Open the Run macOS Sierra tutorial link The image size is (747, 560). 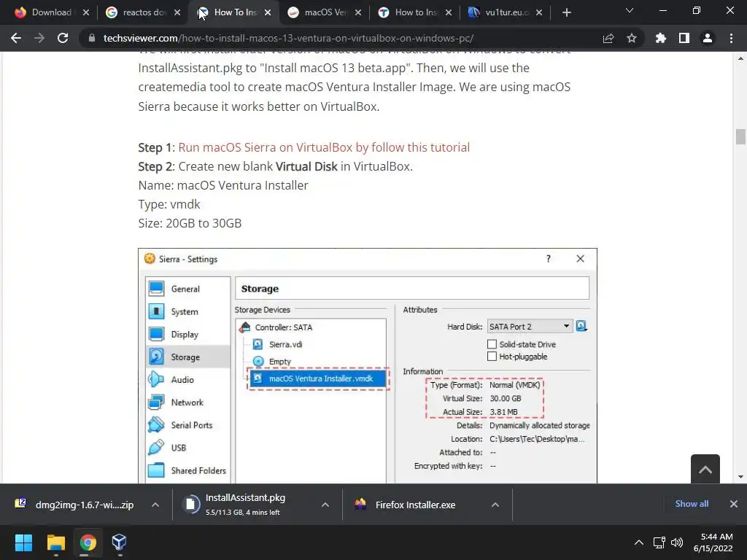coord(324,147)
